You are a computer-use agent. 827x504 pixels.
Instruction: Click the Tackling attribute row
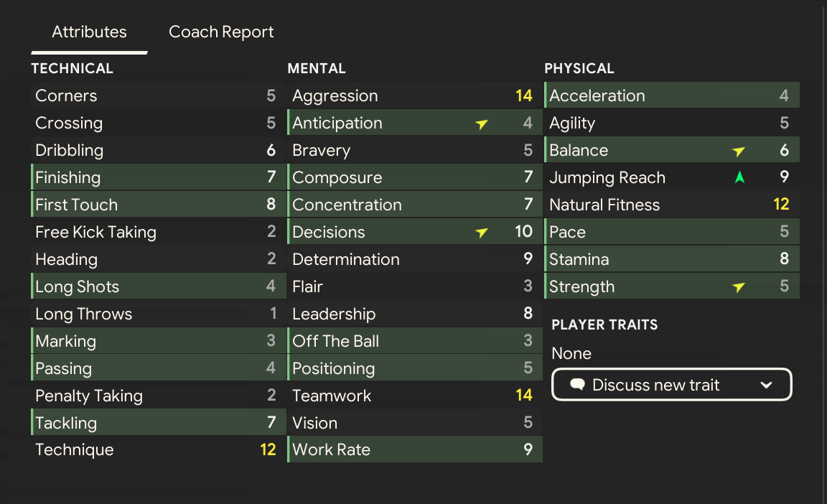(157, 423)
